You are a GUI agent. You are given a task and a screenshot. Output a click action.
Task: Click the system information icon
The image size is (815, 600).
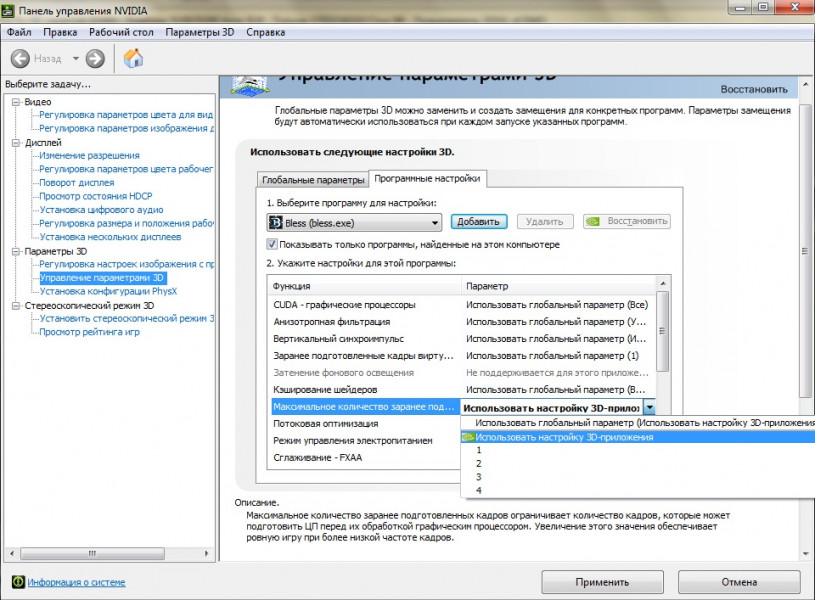click(18, 582)
